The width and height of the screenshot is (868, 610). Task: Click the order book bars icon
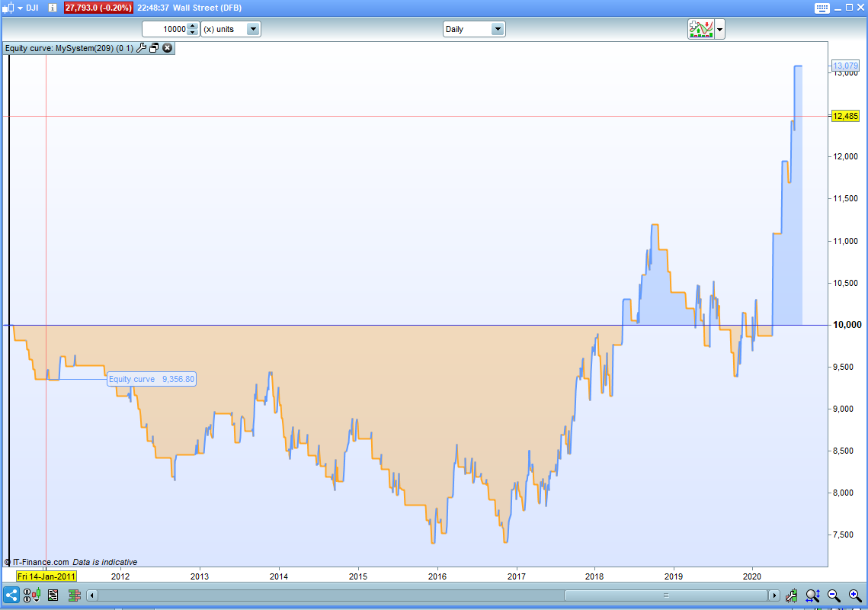tap(74, 596)
